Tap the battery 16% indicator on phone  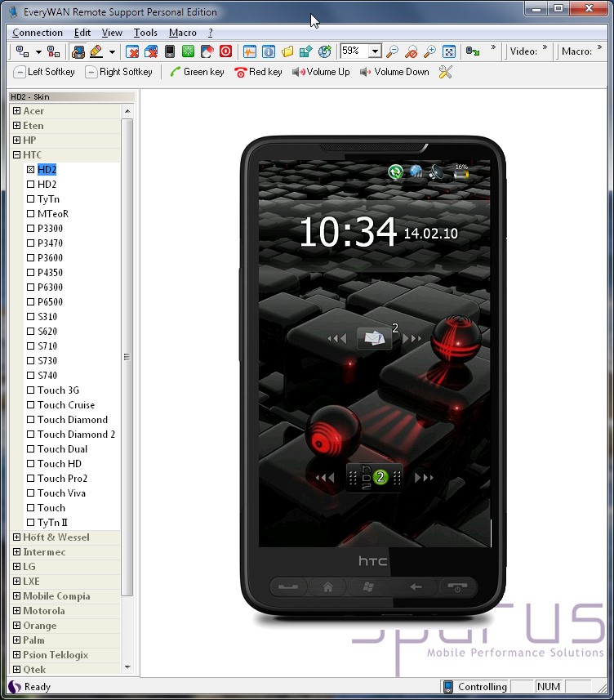[461, 172]
